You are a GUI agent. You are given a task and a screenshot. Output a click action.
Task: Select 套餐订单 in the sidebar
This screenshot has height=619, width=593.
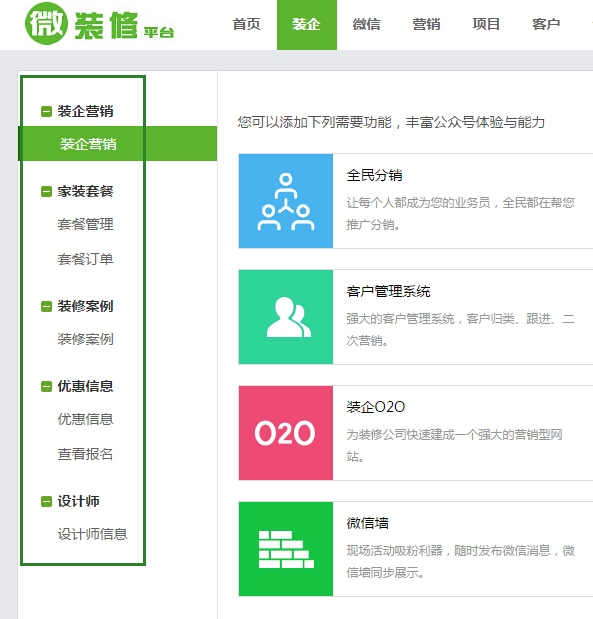point(86,259)
